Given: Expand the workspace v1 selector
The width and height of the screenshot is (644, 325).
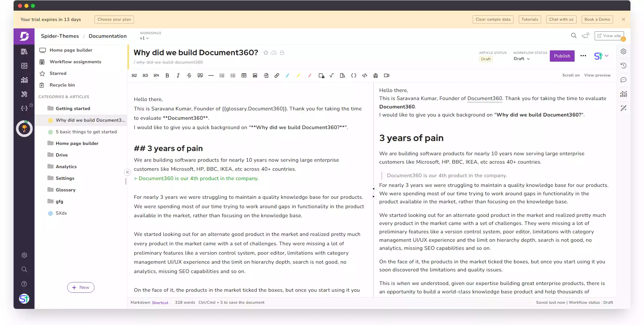Looking at the screenshot, I should click(144, 38).
